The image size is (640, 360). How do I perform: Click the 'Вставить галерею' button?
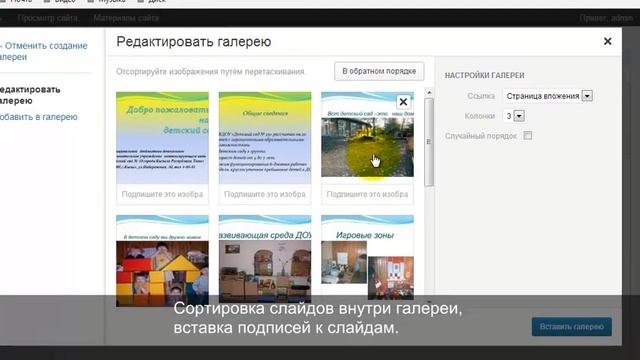click(x=571, y=327)
